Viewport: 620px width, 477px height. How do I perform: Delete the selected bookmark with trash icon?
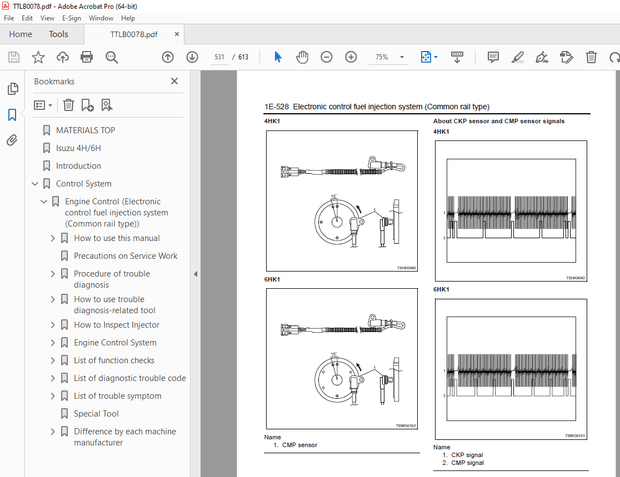[68, 104]
